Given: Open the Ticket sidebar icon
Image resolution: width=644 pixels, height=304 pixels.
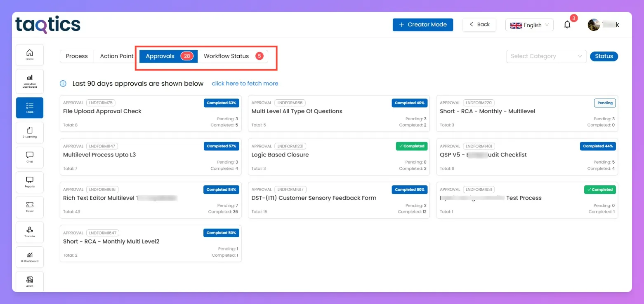Looking at the screenshot, I should [29, 207].
